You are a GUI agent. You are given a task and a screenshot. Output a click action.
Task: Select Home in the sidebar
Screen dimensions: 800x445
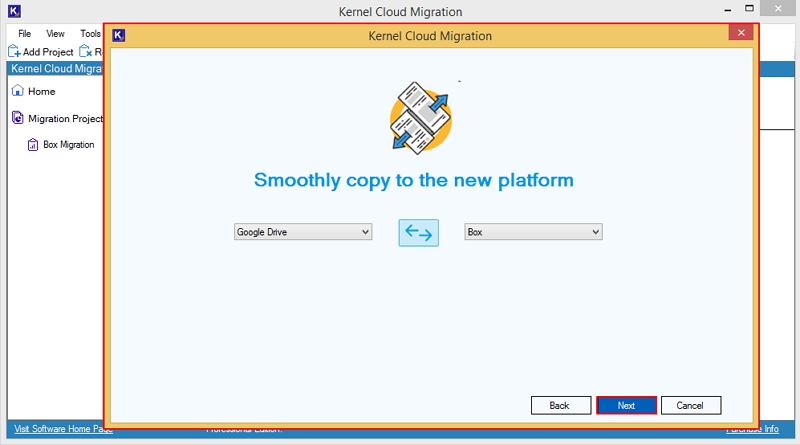42,91
